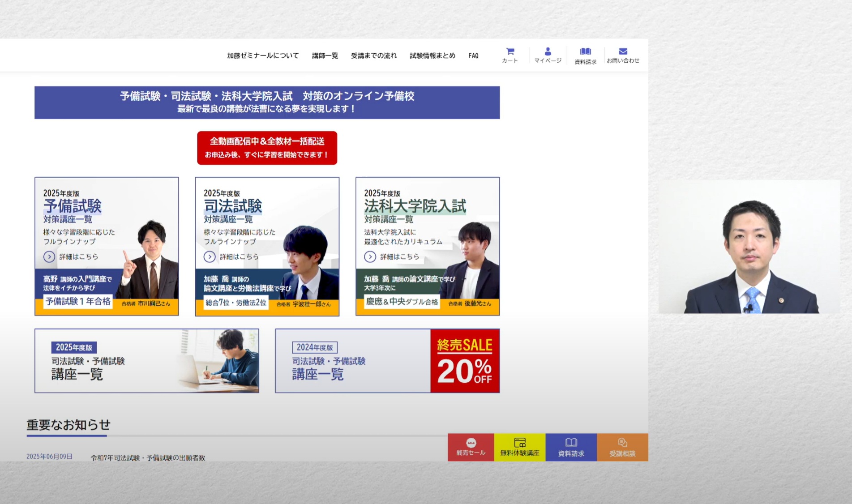The height and width of the screenshot is (504, 852).
Task: Click the お問い合わせ envelope icon
Action: [623, 56]
